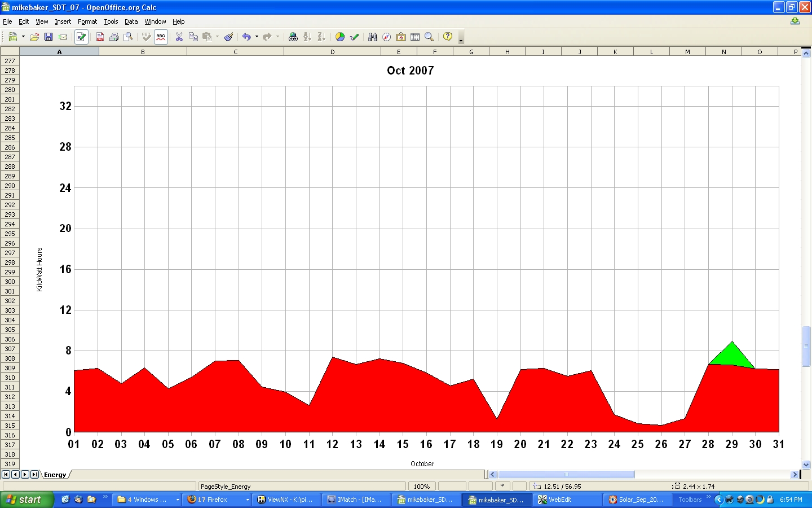The height and width of the screenshot is (508, 812).
Task: Expand the New document dropdown arrow
Action: click(23, 37)
